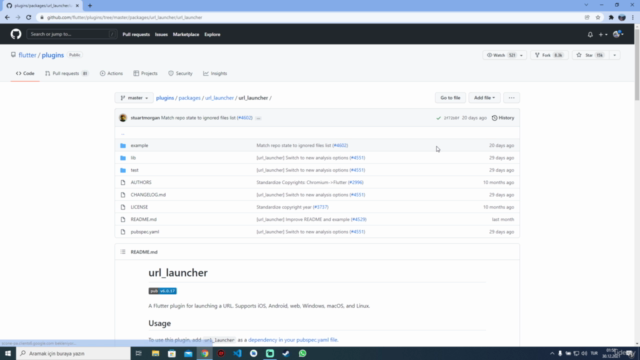Switch to the Insights tab
Viewport: 640px width, 360px height.
215,73
